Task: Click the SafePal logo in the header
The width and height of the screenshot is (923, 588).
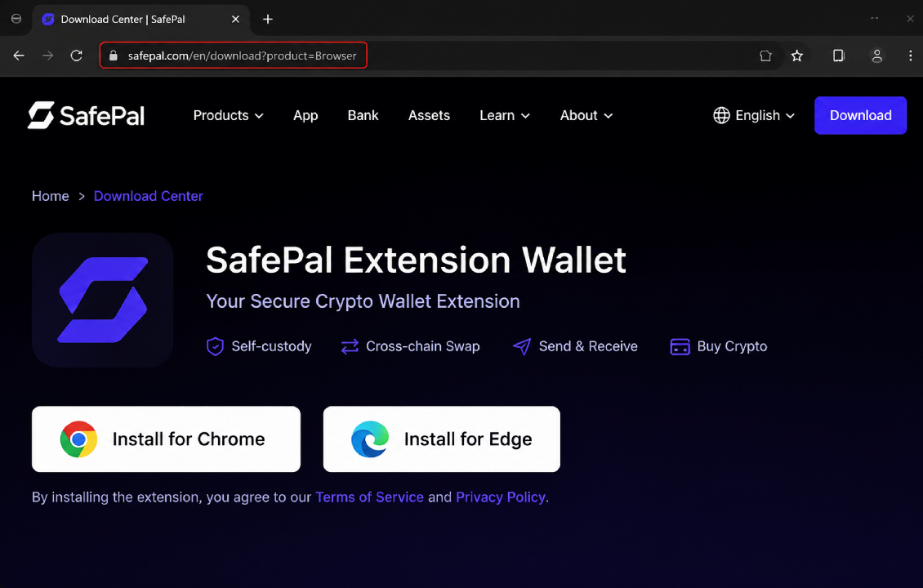Action: click(86, 115)
